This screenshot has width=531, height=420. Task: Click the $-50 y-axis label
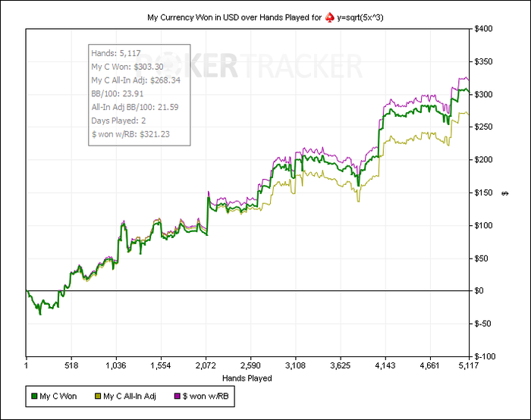tap(482, 324)
